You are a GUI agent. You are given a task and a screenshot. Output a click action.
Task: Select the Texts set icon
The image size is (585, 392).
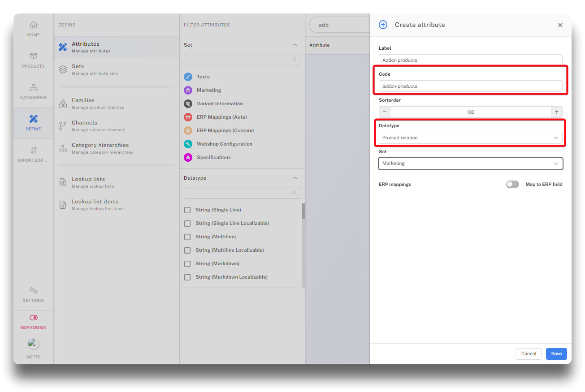click(188, 77)
